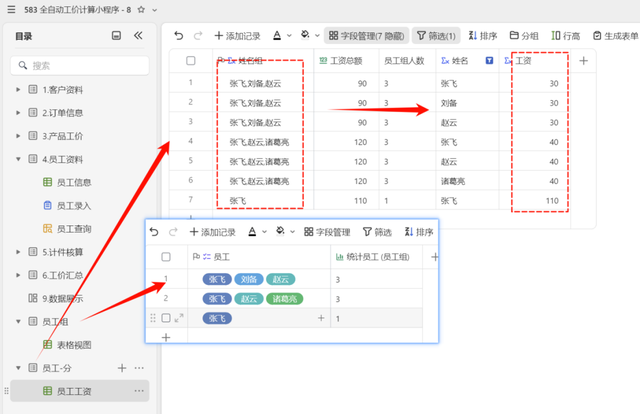Open fill color bucket in main toolbar
The width and height of the screenshot is (640, 414).
(x=305, y=35)
